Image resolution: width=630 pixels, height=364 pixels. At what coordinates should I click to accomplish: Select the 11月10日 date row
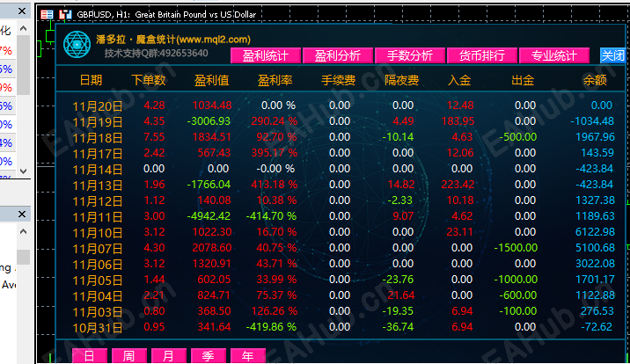[98, 233]
